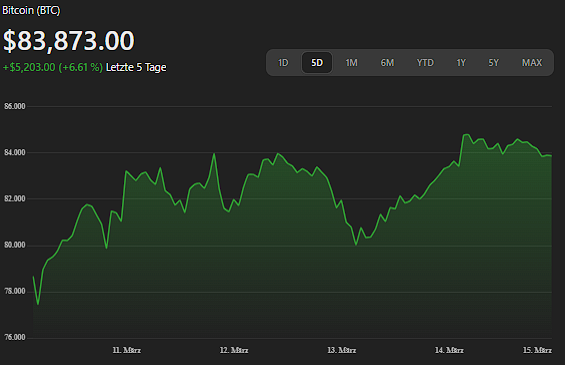
Task: Show the 5Y price history
Action: point(494,63)
